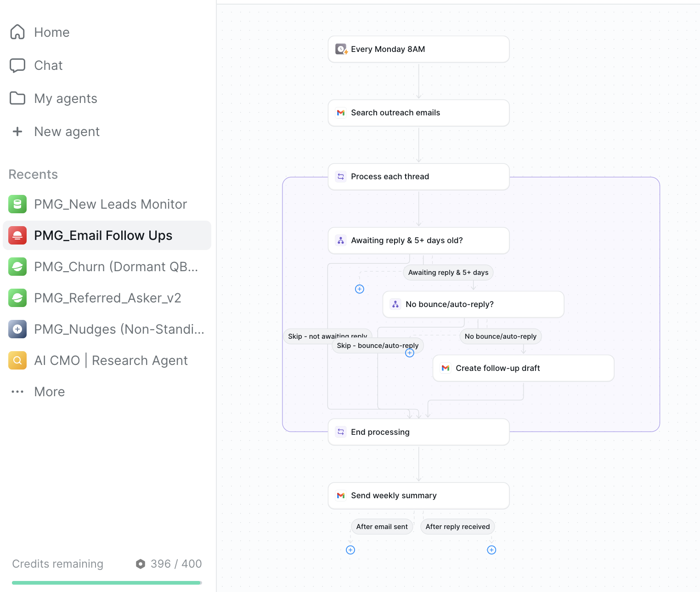
Task: Select PMG_Email Follow Ups in Recents
Action: (x=103, y=235)
